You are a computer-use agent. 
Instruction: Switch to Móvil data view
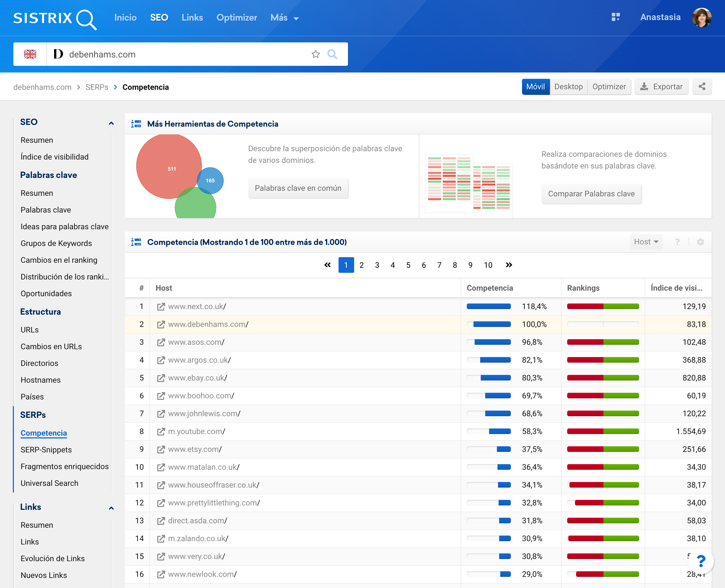[x=535, y=87]
